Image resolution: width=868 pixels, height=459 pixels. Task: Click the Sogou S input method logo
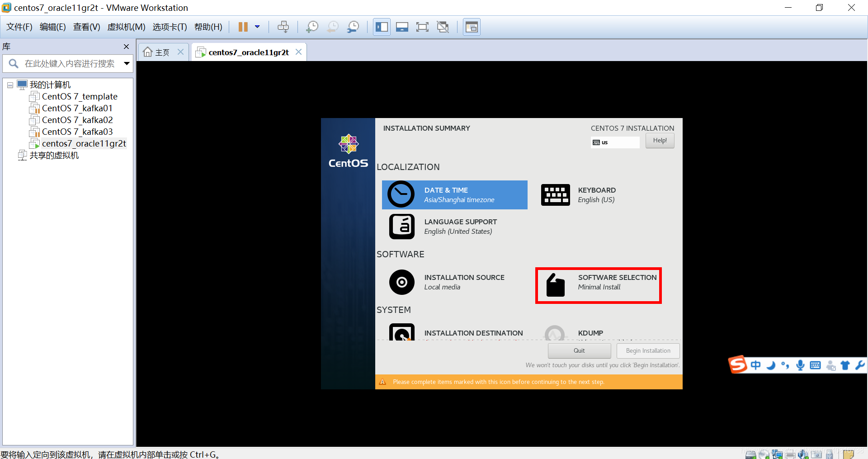pyautogui.click(x=738, y=364)
